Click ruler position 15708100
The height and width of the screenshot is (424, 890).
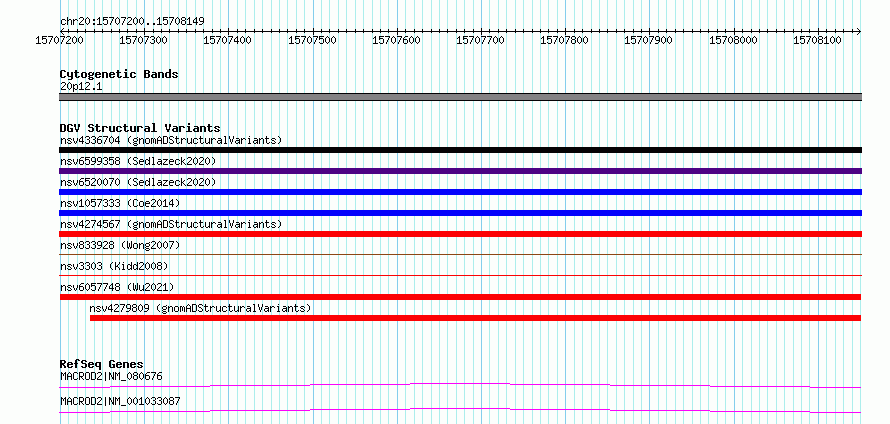[x=818, y=40]
